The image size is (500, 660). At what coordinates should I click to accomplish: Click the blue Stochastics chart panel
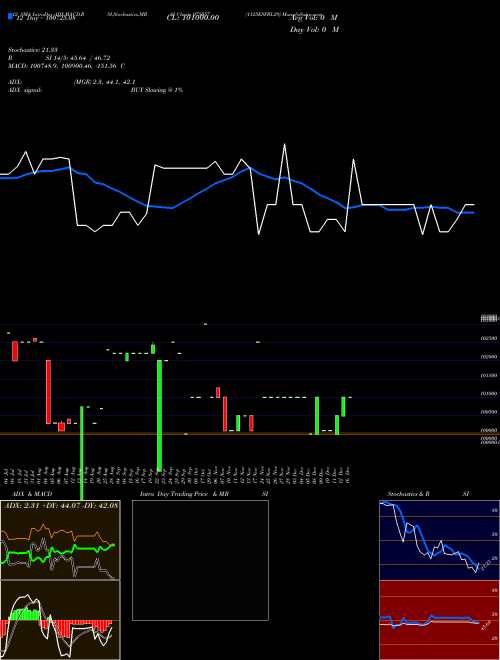click(x=439, y=540)
